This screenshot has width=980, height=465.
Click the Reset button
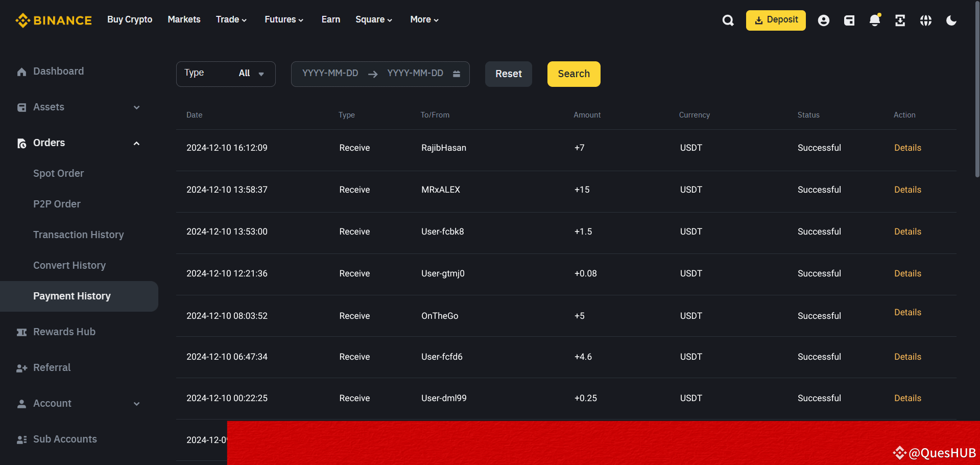point(509,74)
